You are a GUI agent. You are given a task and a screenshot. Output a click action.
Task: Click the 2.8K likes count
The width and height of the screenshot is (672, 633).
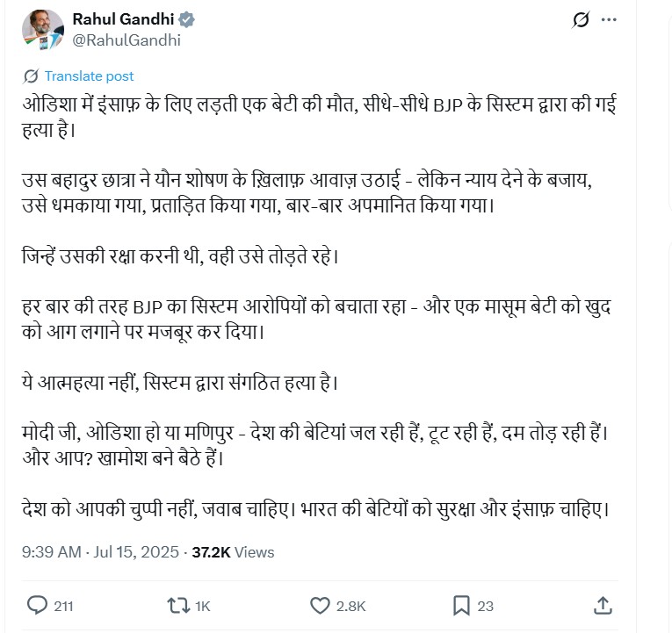(350, 606)
